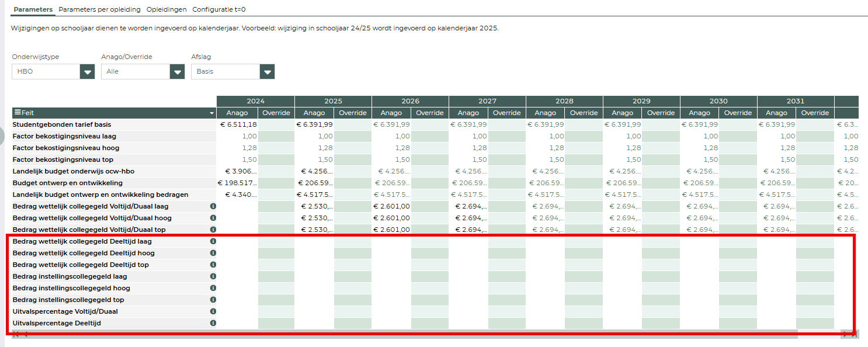Viewport: 868px width, 347px height.
Task: Click info icon for wettelijk collegegeld Deeltijd hoog
Action: click(213, 253)
